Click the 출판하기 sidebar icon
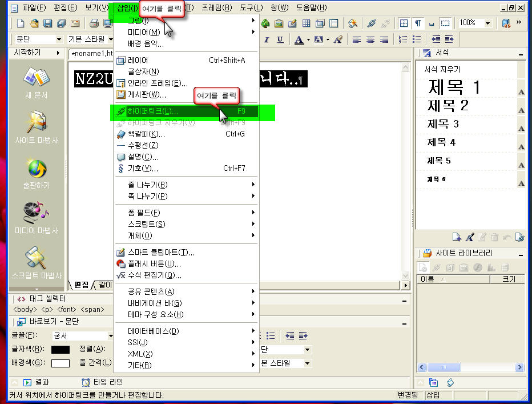 (x=37, y=169)
